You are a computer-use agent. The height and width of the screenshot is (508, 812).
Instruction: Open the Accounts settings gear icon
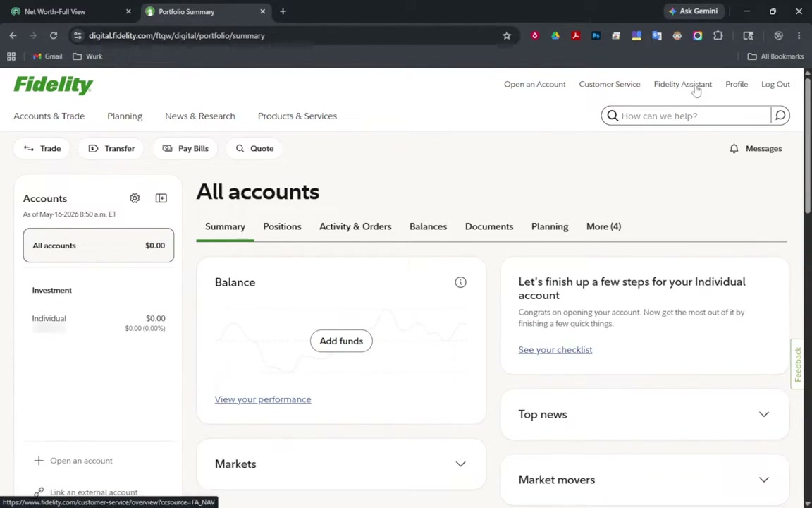[x=135, y=198]
